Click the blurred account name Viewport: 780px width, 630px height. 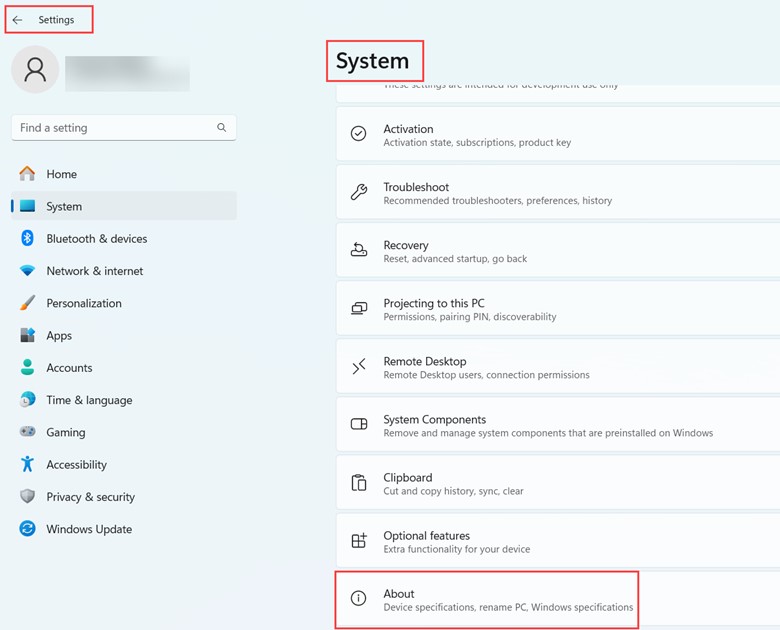[127, 73]
